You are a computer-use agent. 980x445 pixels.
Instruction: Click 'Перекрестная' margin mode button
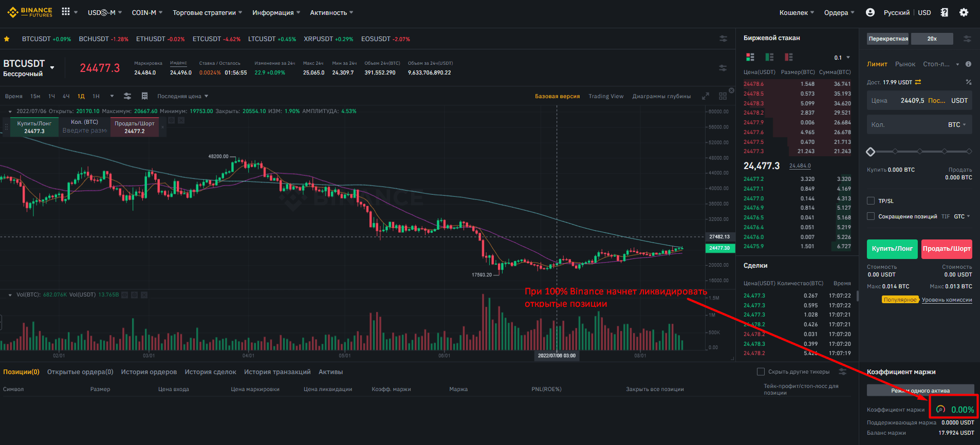[889, 39]
